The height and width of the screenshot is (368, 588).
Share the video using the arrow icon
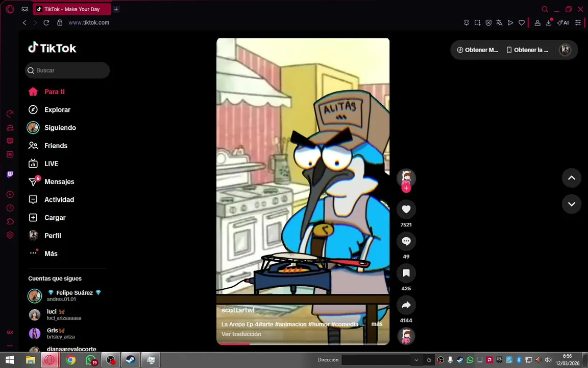tap(406, 305)
